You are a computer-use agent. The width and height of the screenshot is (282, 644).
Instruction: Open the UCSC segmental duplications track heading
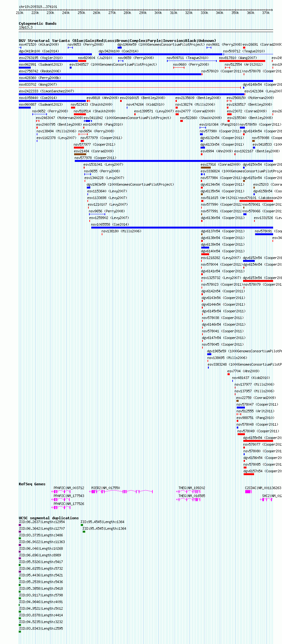click(48, 518)
